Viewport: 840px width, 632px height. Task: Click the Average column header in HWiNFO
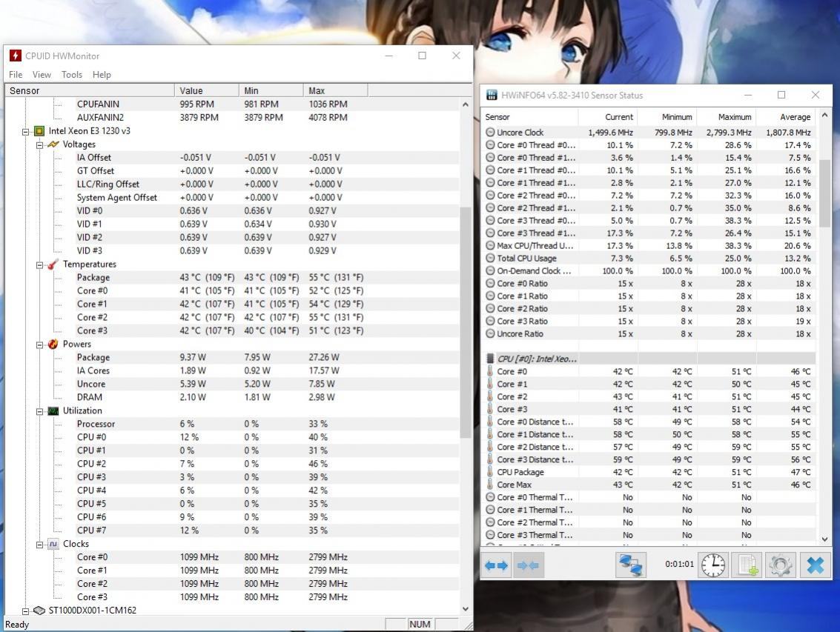(x=786, y=117)
